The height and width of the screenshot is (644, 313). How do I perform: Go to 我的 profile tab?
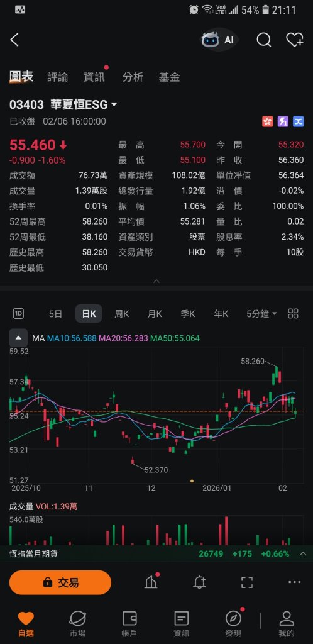tap(287, 624)
